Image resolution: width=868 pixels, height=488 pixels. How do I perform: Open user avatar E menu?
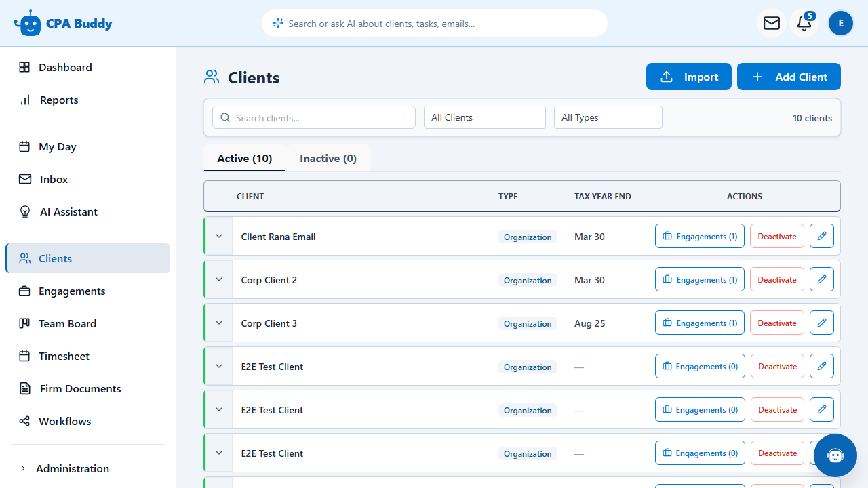point(841,23)
